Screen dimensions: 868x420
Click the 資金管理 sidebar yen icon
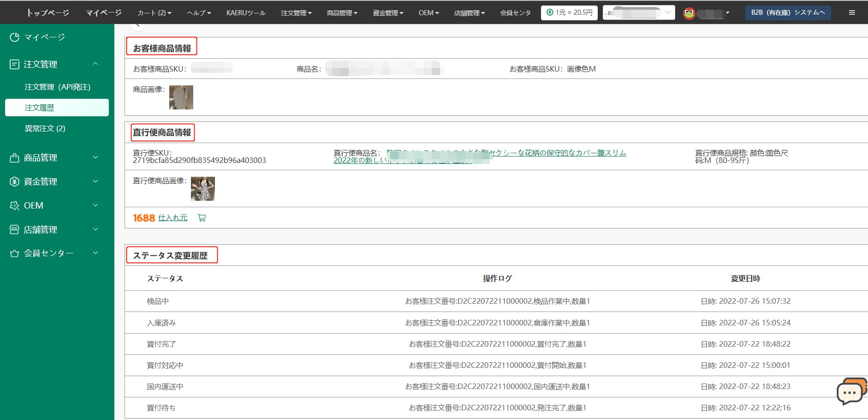pyautogui.click(x=14, y=182)
